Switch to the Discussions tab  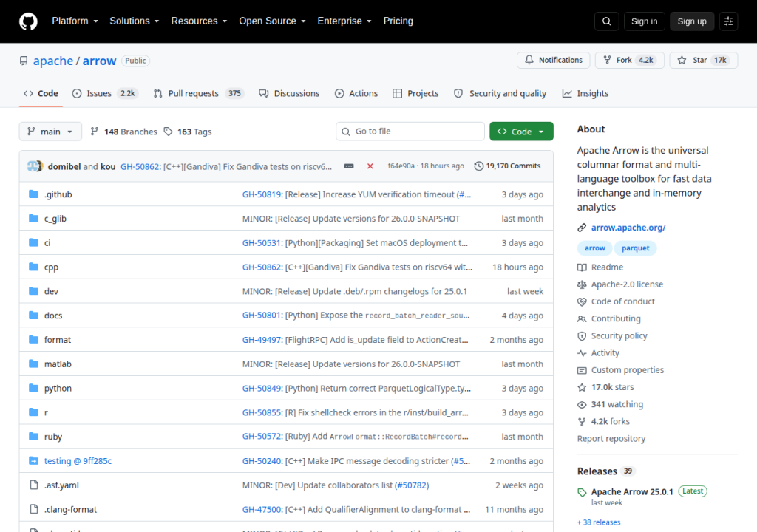(289, 93)
